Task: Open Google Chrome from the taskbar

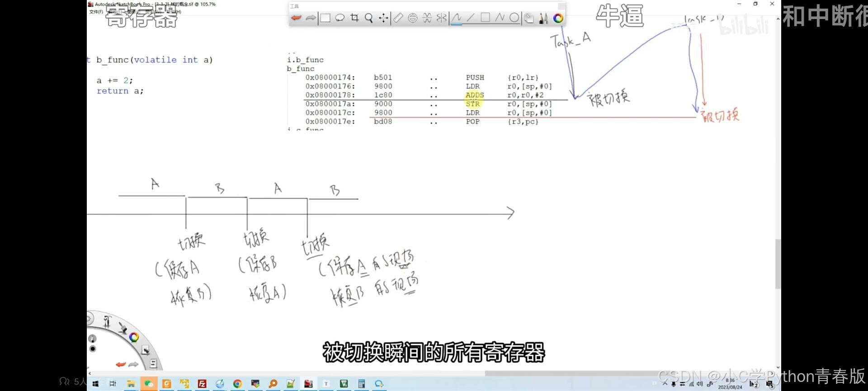Action: (x=237, y=384)
